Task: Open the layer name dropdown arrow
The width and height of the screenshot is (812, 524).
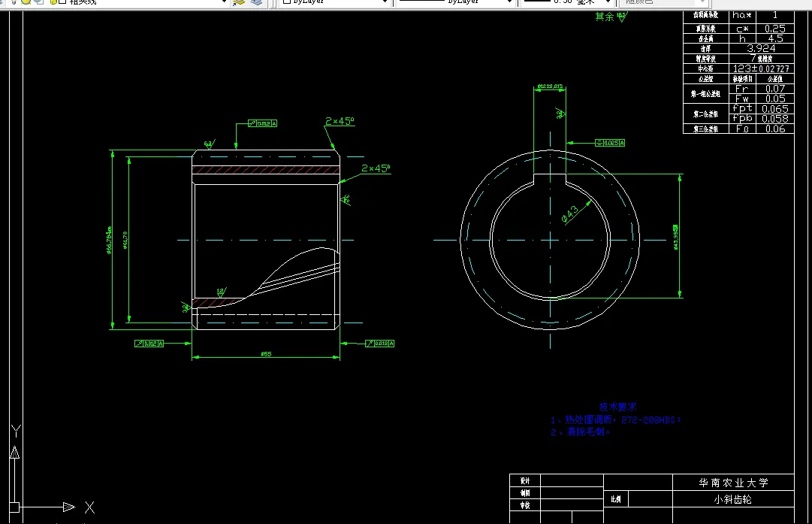Action: tap(224, 2)
